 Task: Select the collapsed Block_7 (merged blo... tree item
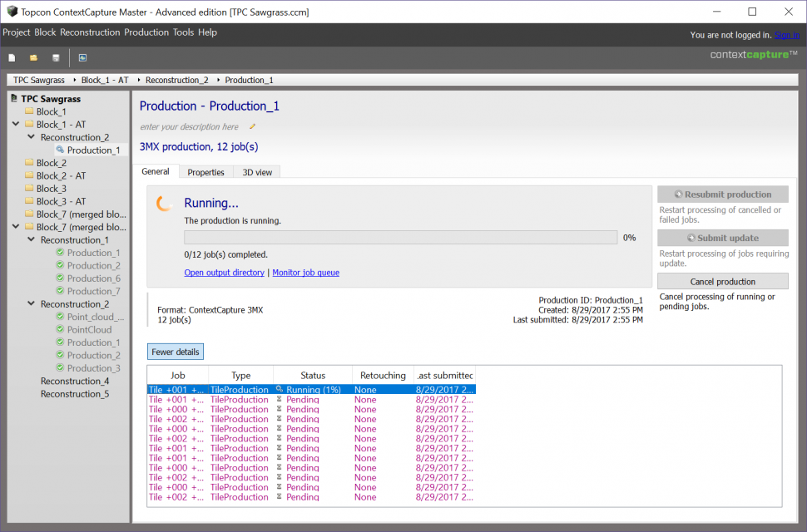(82, 214)
